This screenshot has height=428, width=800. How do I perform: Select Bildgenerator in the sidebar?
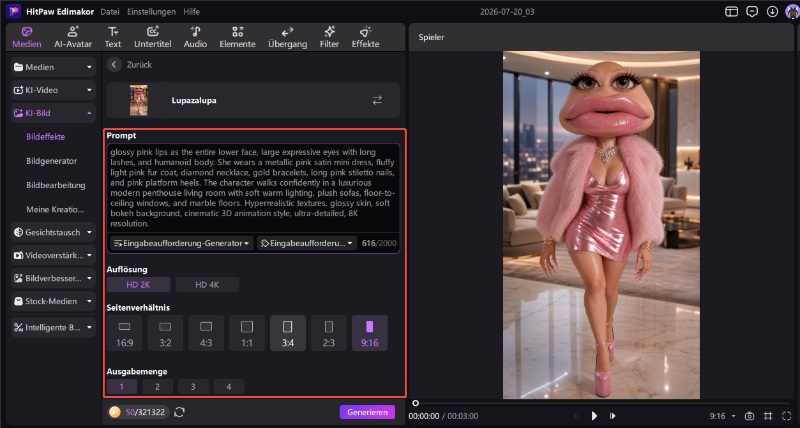[x=52, y=161]
